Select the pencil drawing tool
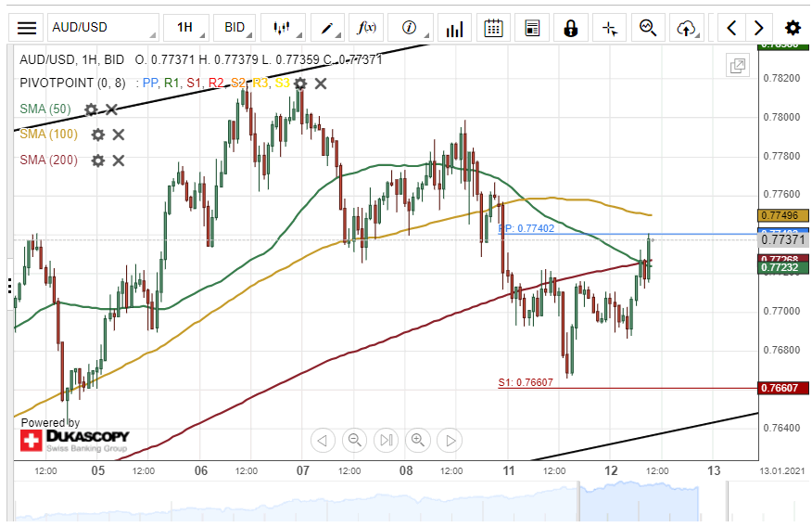 click(x=328, y=28)
